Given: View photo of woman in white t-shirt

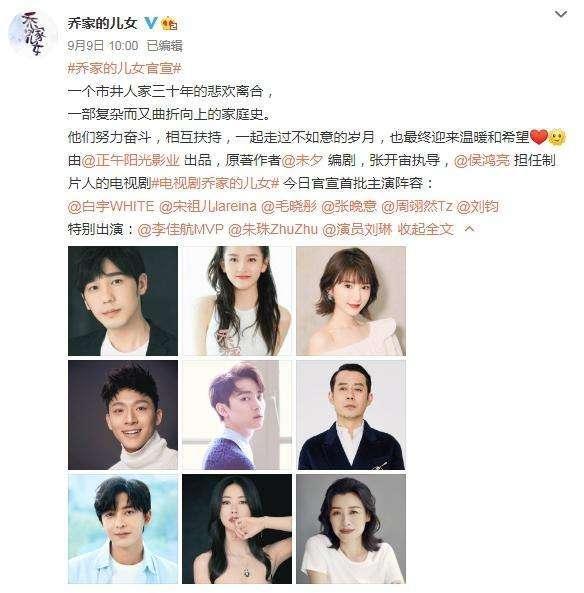Looking at the screenshot, I should pos(351,529).
